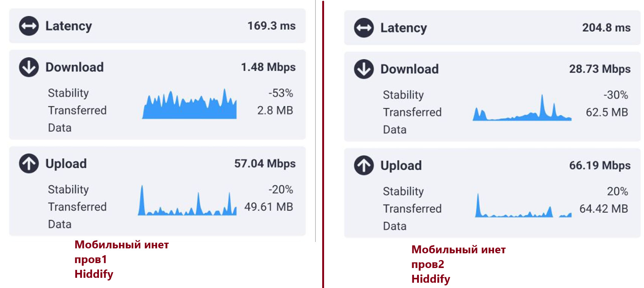Click the right panel Latency arrows icon

[x=364, y=28]
